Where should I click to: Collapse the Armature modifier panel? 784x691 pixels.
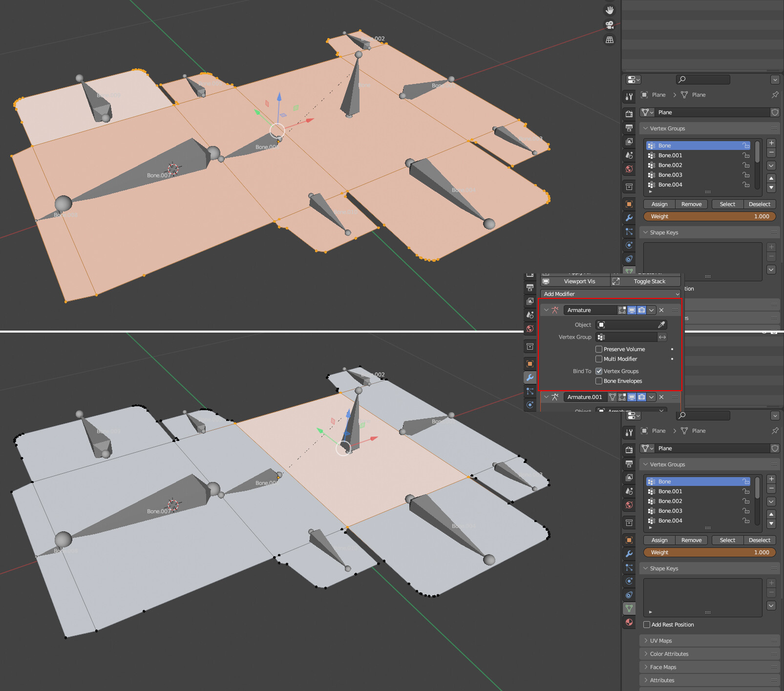[546, 310]
